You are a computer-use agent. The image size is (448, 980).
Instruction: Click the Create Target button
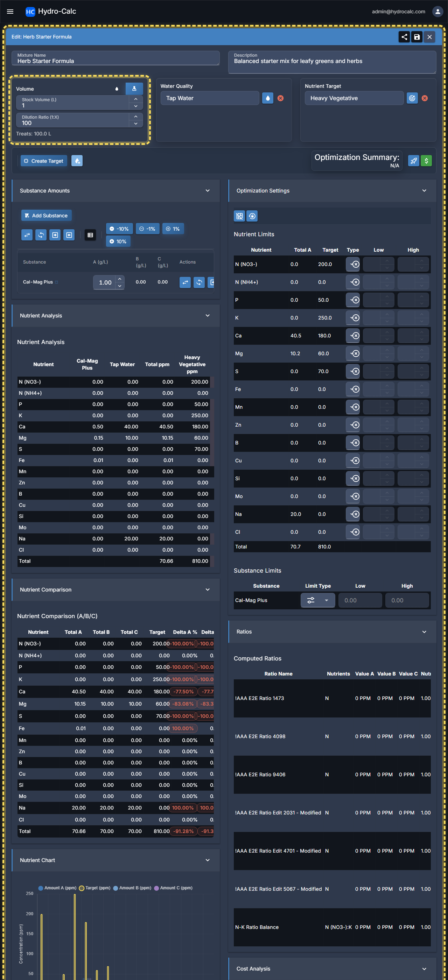[44, 161]
